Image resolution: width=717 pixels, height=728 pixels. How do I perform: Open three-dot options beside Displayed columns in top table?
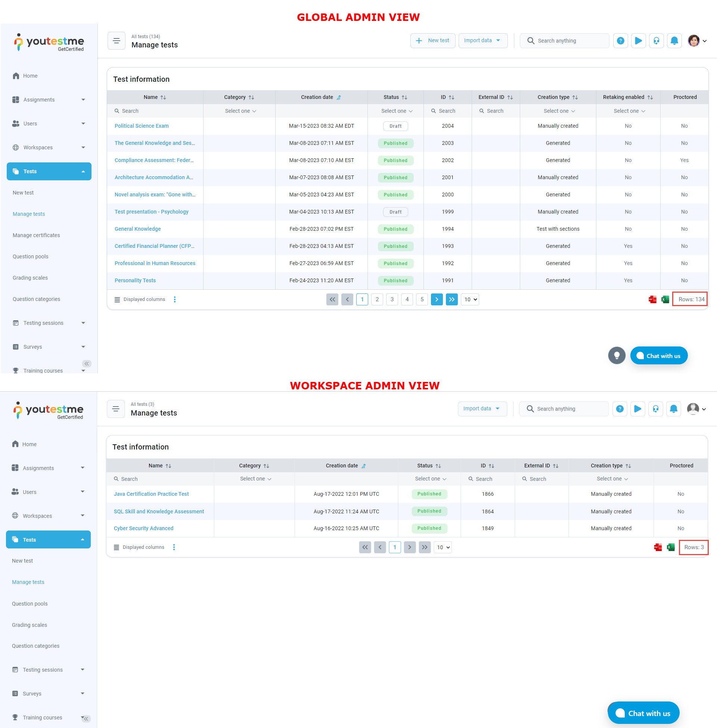click(175, 299)
